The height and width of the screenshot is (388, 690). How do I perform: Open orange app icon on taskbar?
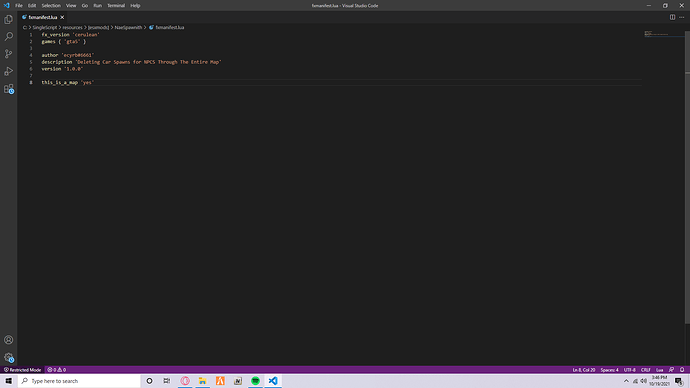coord(220,381)
